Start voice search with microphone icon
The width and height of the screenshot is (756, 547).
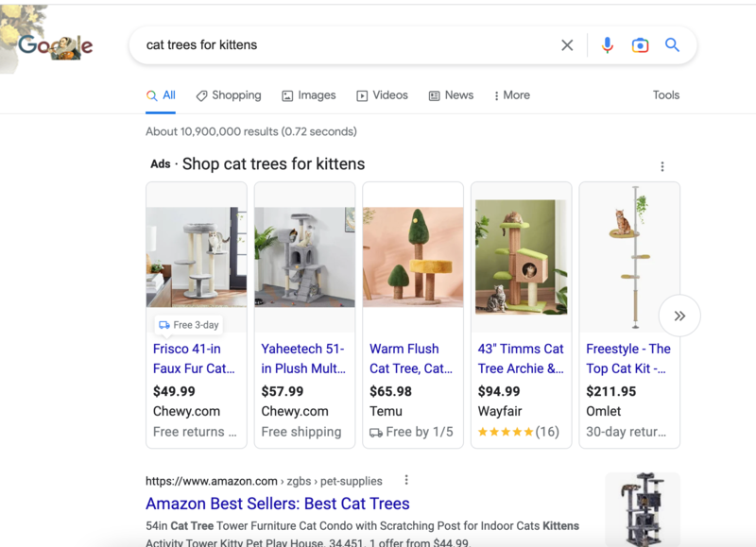pyautogui.click(x=608, y=45)
